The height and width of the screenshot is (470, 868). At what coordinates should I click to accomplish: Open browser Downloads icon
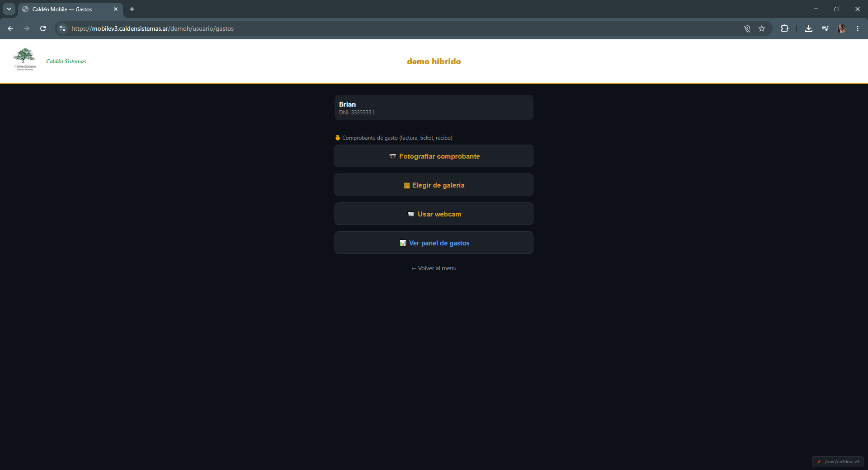tap(809, 28)
